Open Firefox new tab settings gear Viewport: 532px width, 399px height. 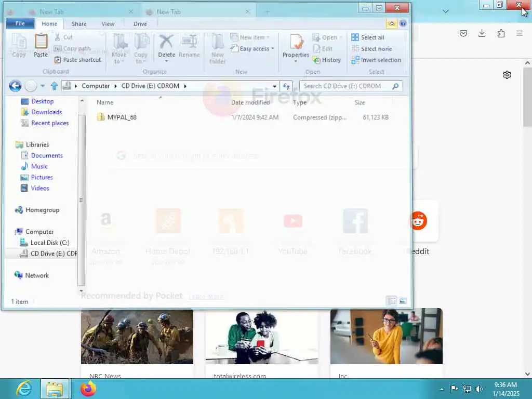point(507,75)
